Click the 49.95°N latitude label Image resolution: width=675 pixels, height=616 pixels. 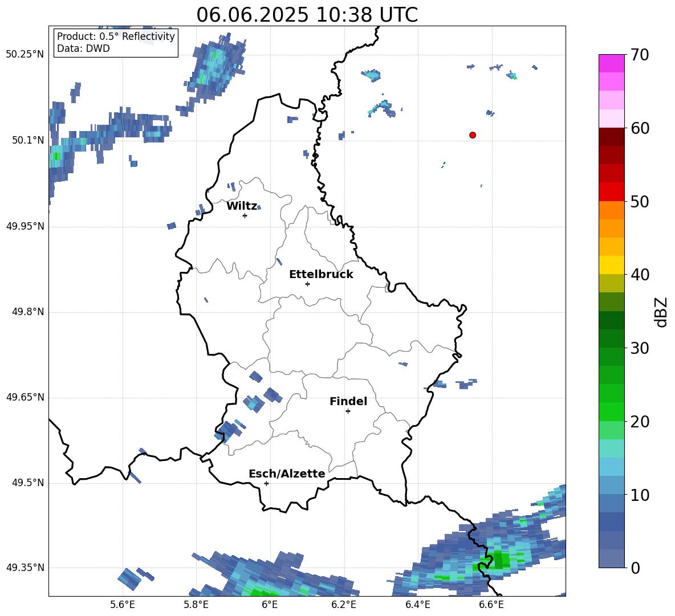click(x=25, y=226)
